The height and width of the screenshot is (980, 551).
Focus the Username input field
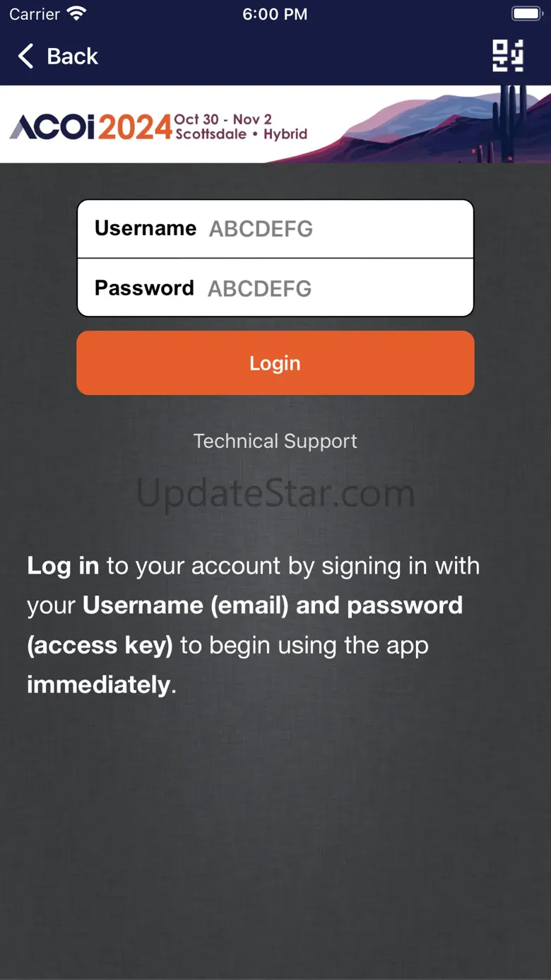(275, 228)
